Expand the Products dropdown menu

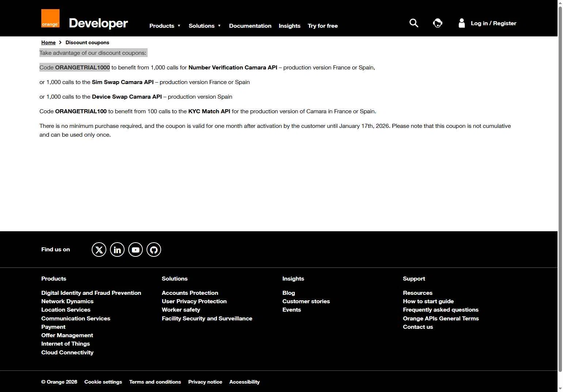click(165, 26)
